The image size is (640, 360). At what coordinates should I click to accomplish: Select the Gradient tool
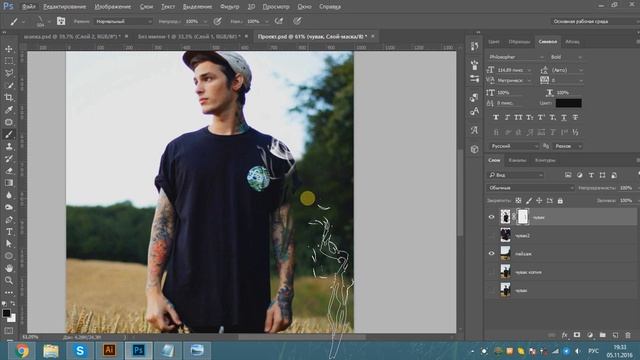(x=9, y=183)
